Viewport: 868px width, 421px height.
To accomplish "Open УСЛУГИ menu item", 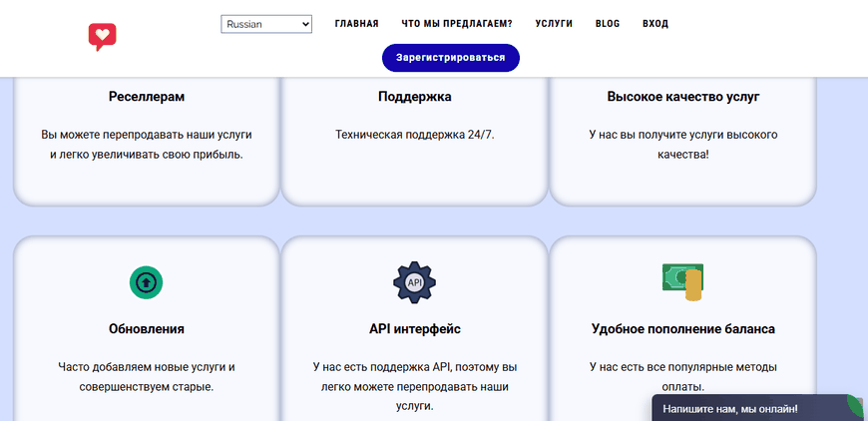I will pos(554,24).
